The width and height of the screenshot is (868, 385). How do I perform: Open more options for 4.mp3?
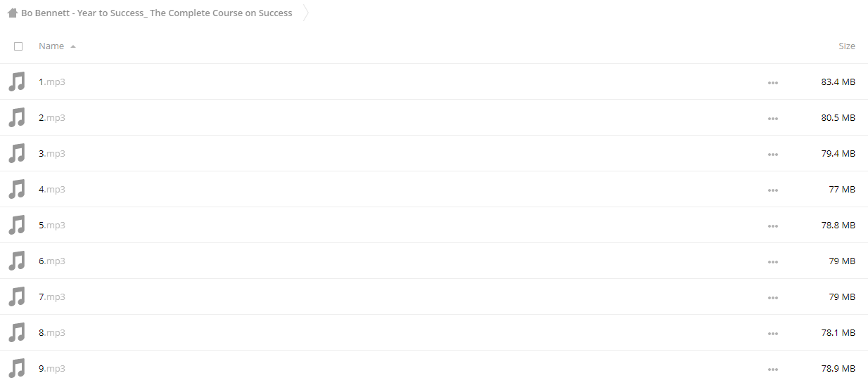(773, 190)
